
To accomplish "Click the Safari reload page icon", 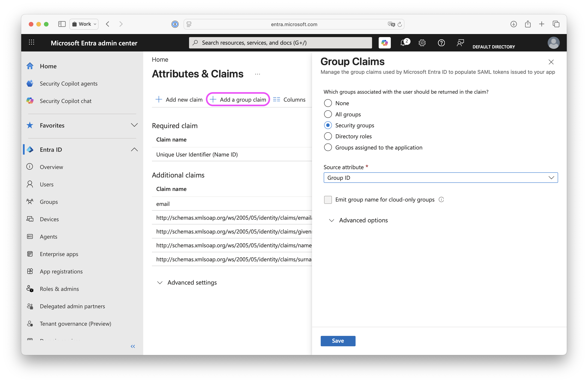I will pyautogui.click(x=400, y=24).
